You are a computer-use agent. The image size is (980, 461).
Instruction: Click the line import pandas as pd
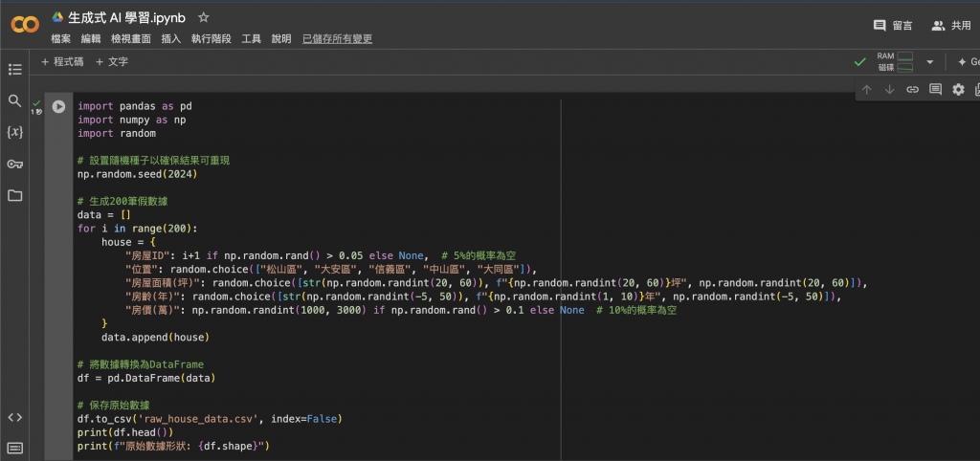[x=134, y=106]
